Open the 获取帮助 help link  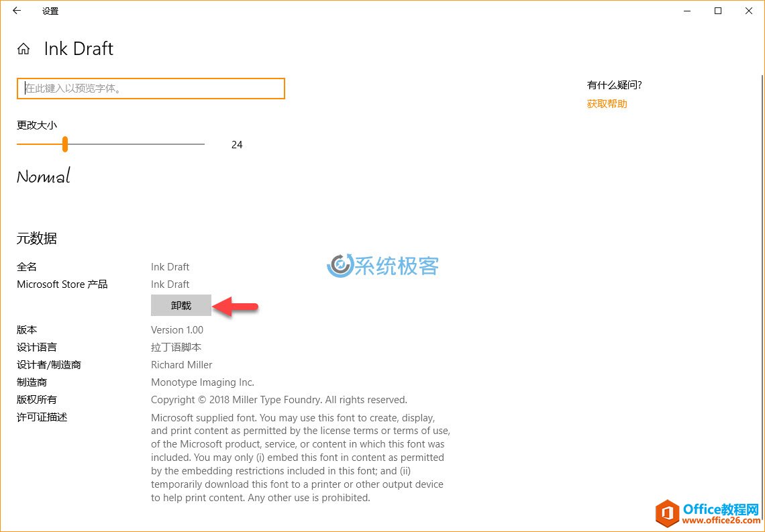point(607,103)
